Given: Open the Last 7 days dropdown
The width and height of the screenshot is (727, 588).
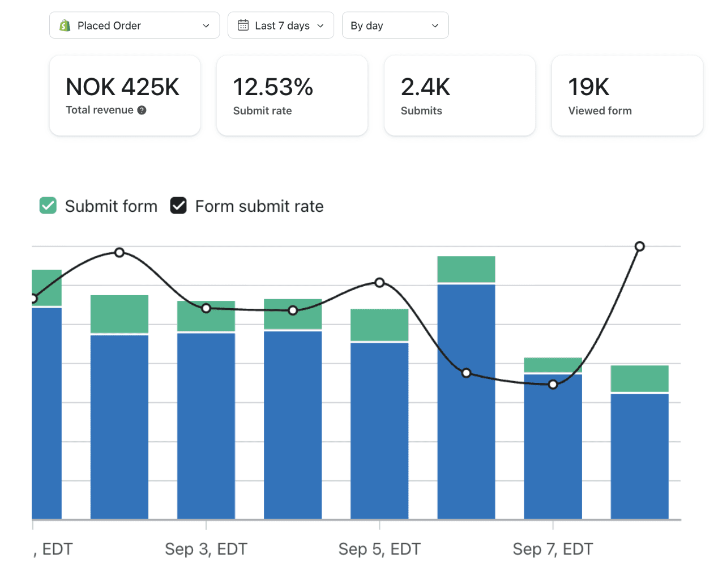Looking at the screenshot, I should [x=281, y=25].
